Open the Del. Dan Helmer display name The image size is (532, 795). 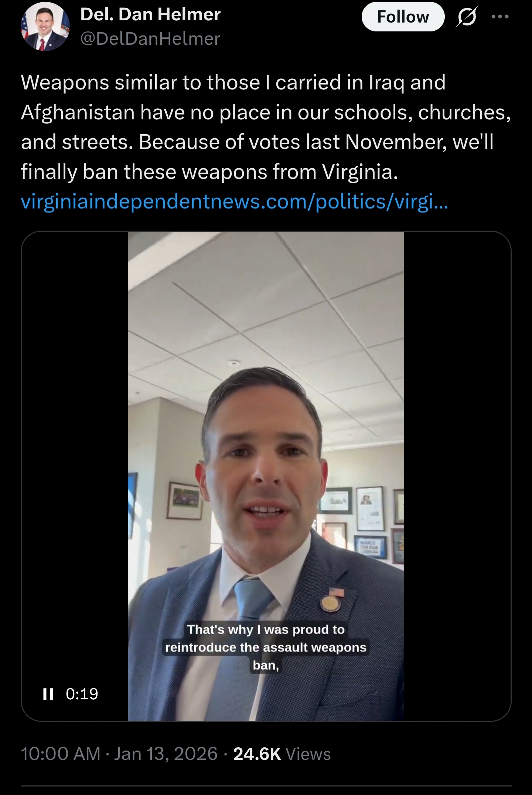pyautogui.click(x=150, y=14)
